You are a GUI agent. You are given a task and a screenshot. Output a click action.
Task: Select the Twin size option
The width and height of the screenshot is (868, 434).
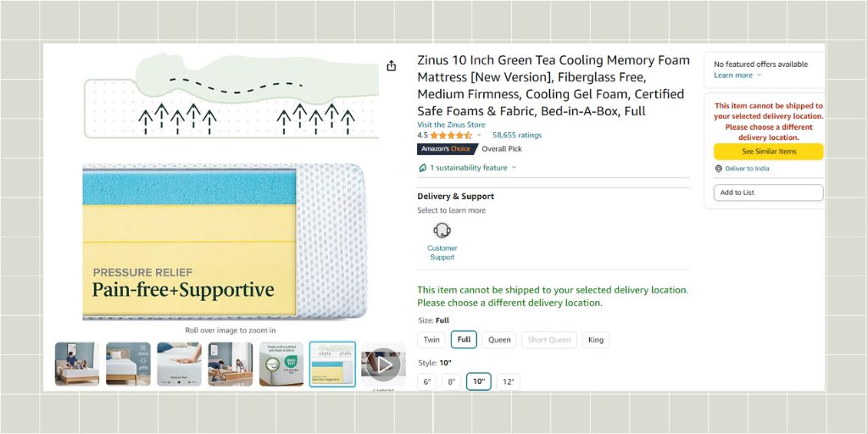[x=431, y=340]
